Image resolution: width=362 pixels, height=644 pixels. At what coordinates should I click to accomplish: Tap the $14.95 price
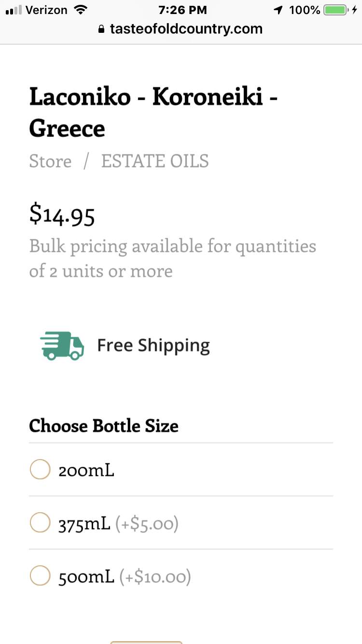click(62, 214)
